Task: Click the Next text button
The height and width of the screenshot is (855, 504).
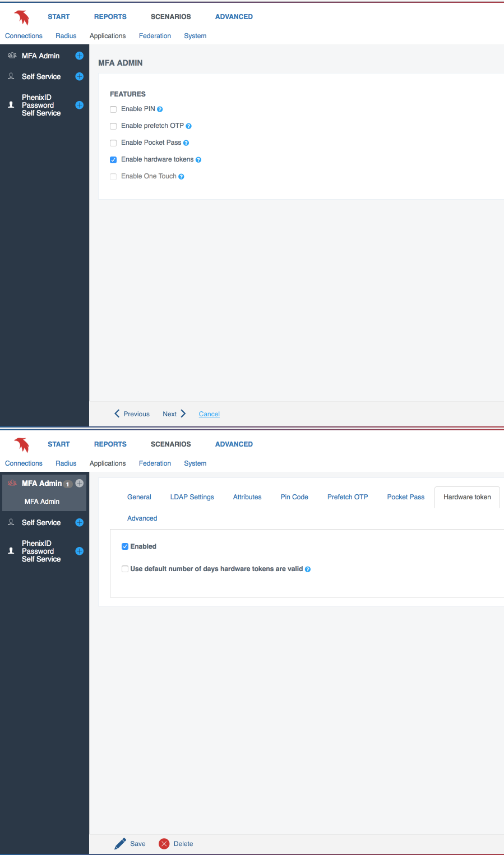Action: (169, 414)
